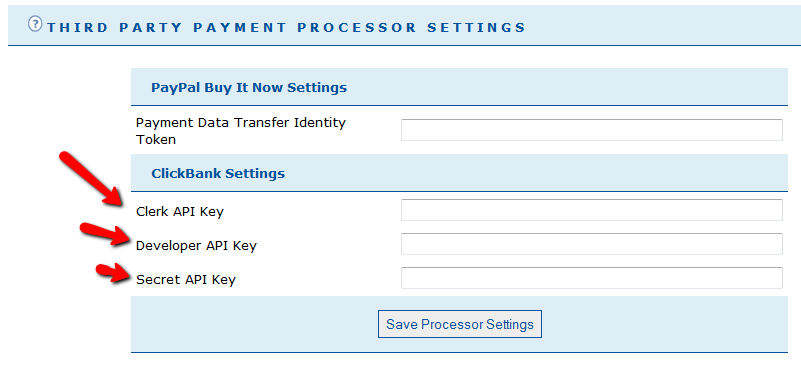Click the Payment Data Transfer Identity label text
801x377 pixels.
click(x=241, y=123)
